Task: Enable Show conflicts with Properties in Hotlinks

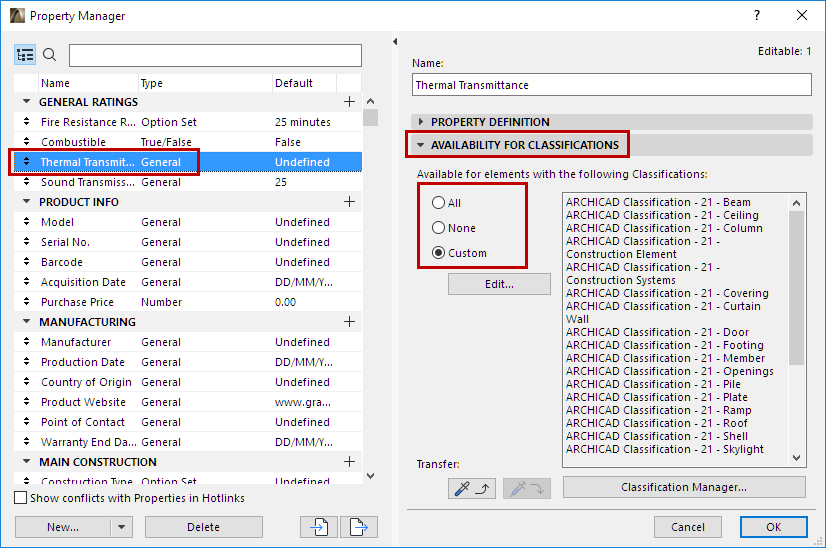Action: 21,498
